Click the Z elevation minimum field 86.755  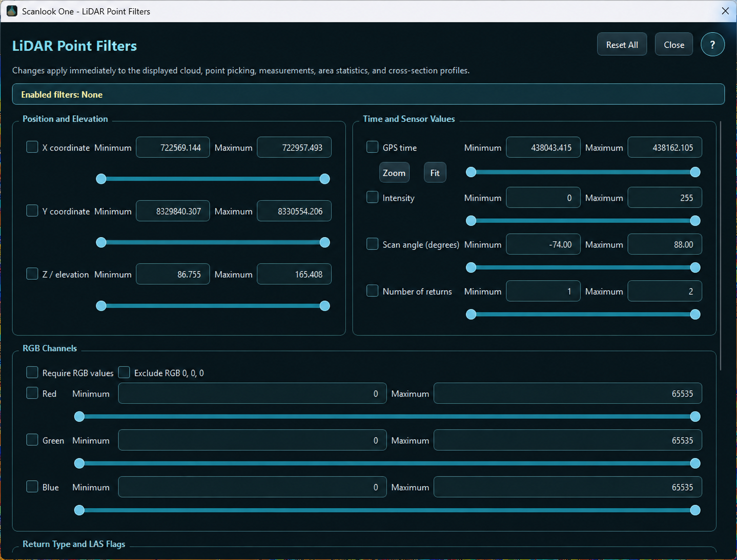pyautogui.click(x=173, y=274)
